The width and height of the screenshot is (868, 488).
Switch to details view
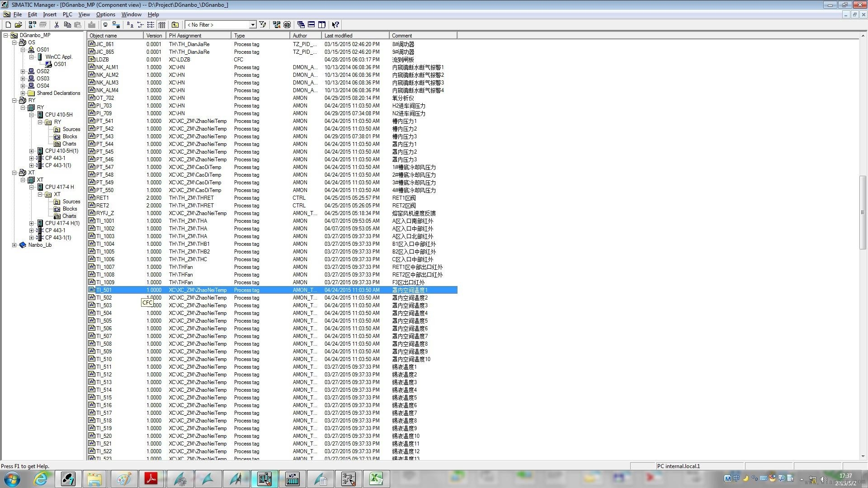pyautogui.click(x=161, y=25)
